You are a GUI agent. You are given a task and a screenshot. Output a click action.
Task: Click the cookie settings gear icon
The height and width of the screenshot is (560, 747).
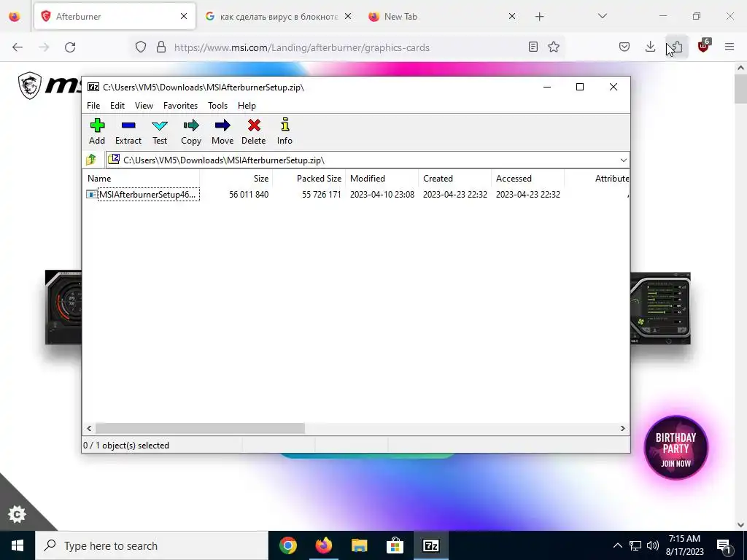pyautogui.click(x=18, y=514)
